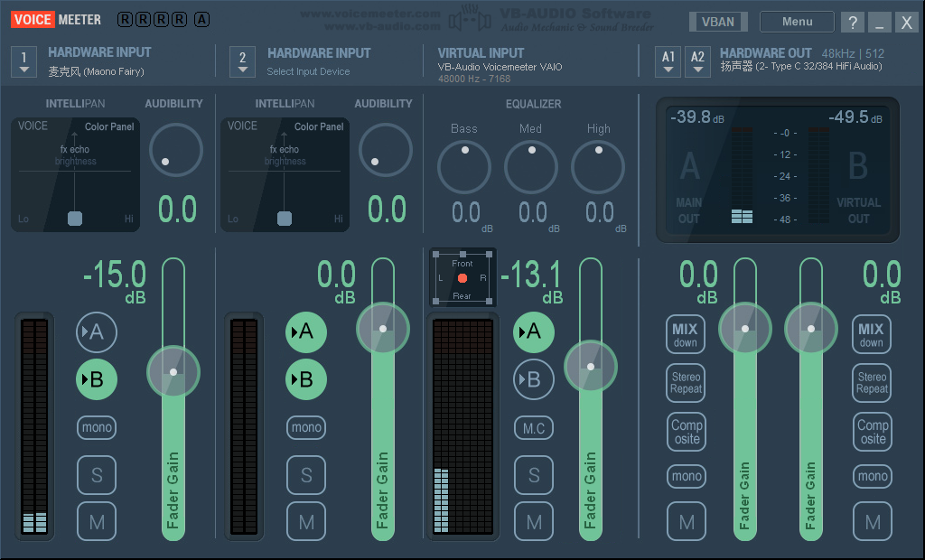The height and width of the screenshot is (560, 925).
Task: Toggle M.C mute center on virtual input
Action: coord(534,428)
